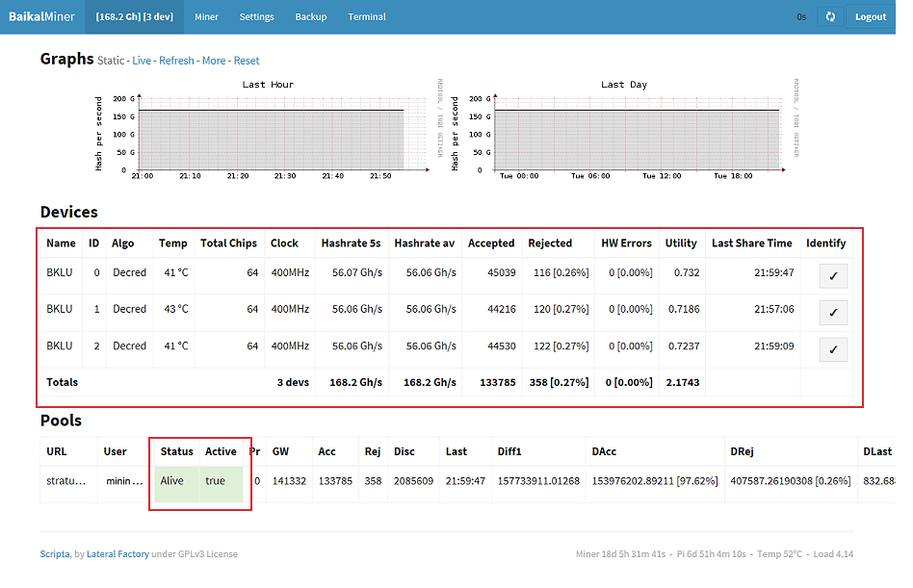
Task: Click the 43 °C temperature cell
Action: tap(176, 310)
